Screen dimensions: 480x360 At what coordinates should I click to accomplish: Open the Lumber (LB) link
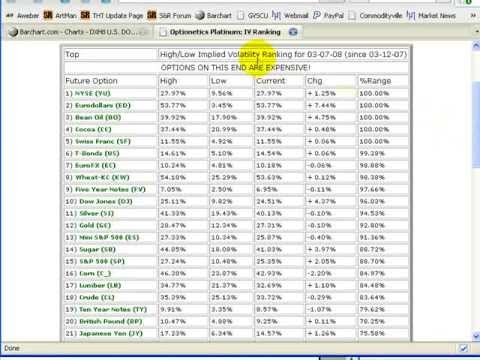[100, 286]
